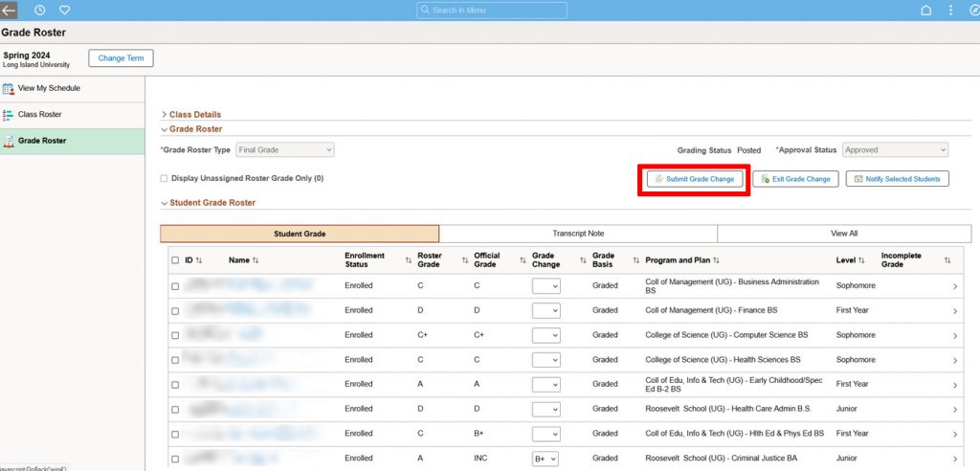Toggle Display Unassigned Roster Grade Only

tap(164, 178)
